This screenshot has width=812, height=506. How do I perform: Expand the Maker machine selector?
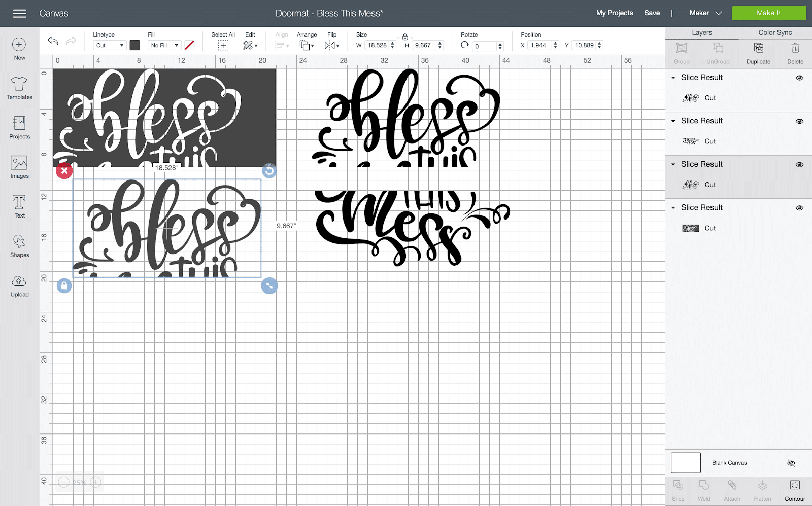click(705, 13)
